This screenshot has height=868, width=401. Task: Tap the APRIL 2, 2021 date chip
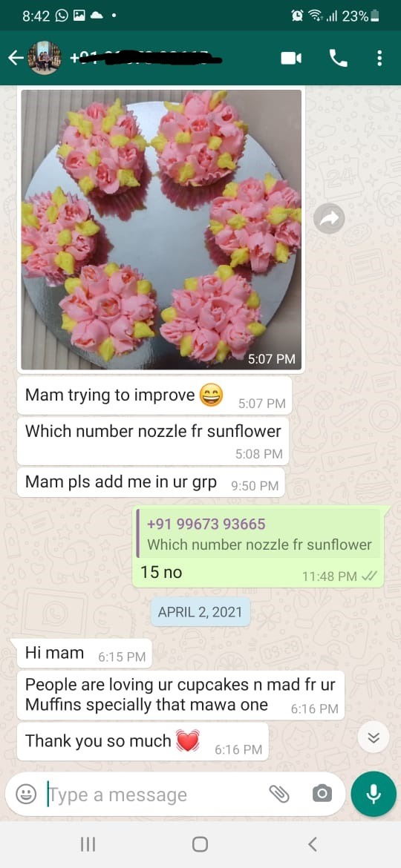tap(200, 612)
